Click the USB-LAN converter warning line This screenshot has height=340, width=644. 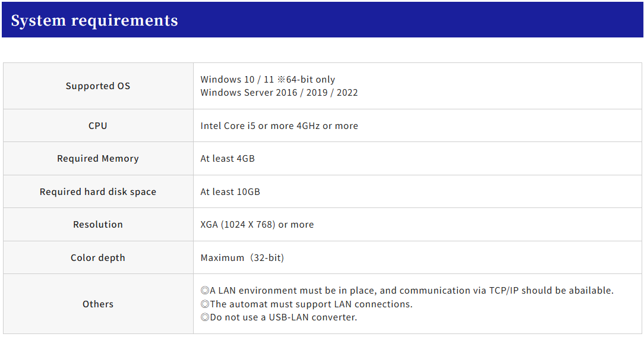pos(279,317)
